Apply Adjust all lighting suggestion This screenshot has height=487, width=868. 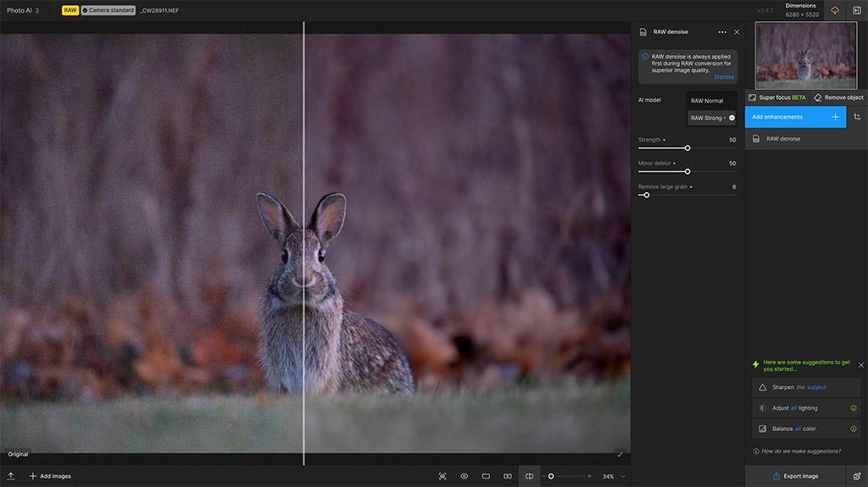pos(806,408)
